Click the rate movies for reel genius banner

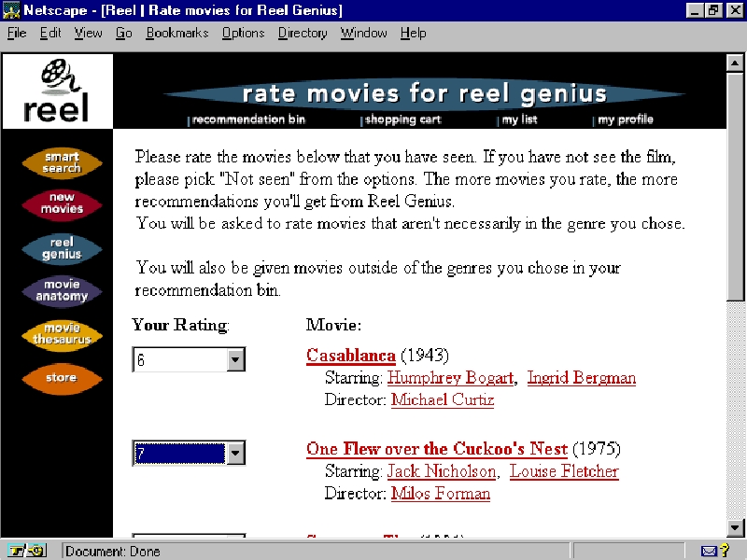tap(424, 94)
